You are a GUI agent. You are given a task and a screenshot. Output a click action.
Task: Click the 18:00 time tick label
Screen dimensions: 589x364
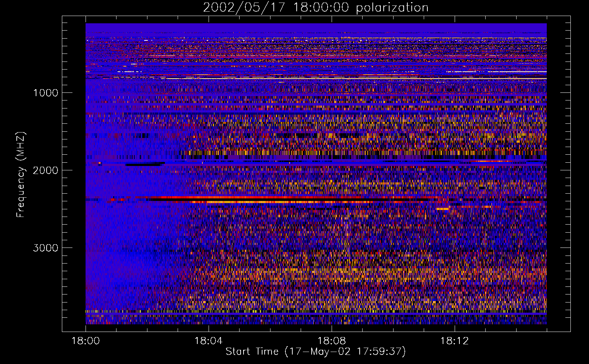point(86,341)
